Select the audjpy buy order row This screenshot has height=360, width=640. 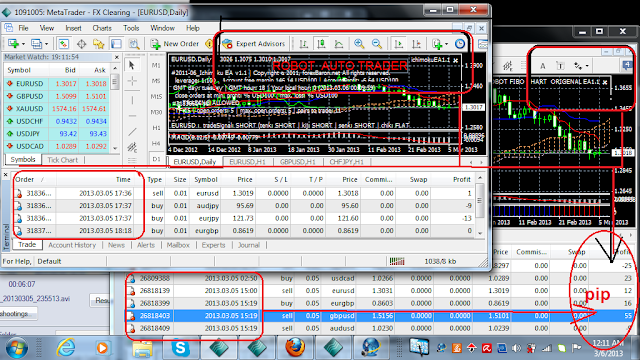point(244,206)
